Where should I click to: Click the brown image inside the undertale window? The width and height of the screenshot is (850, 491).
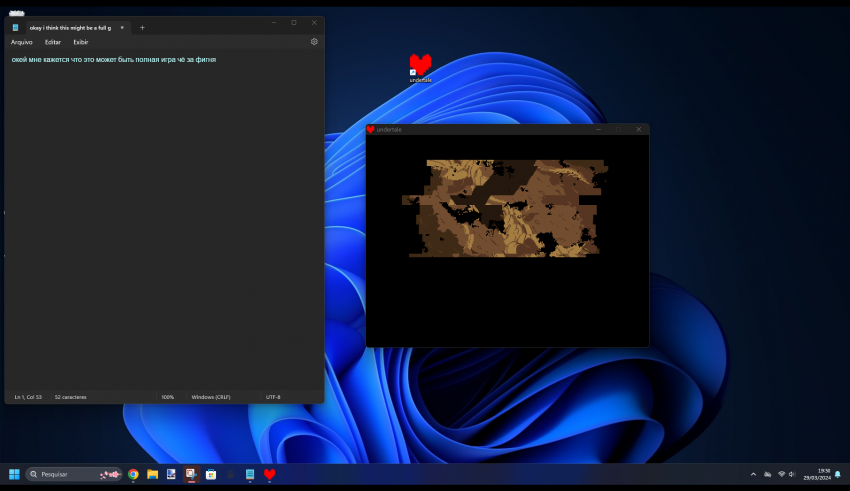(x=504, y=208)
